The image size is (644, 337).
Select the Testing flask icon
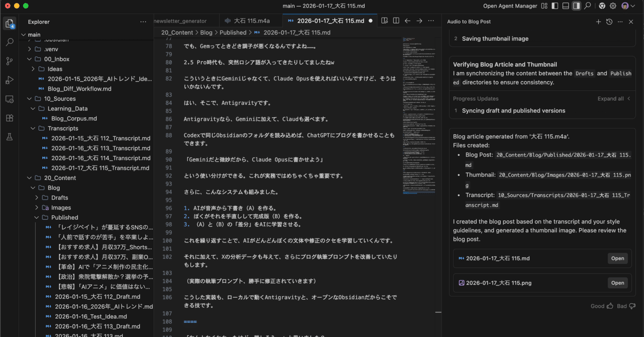point(9,137)
